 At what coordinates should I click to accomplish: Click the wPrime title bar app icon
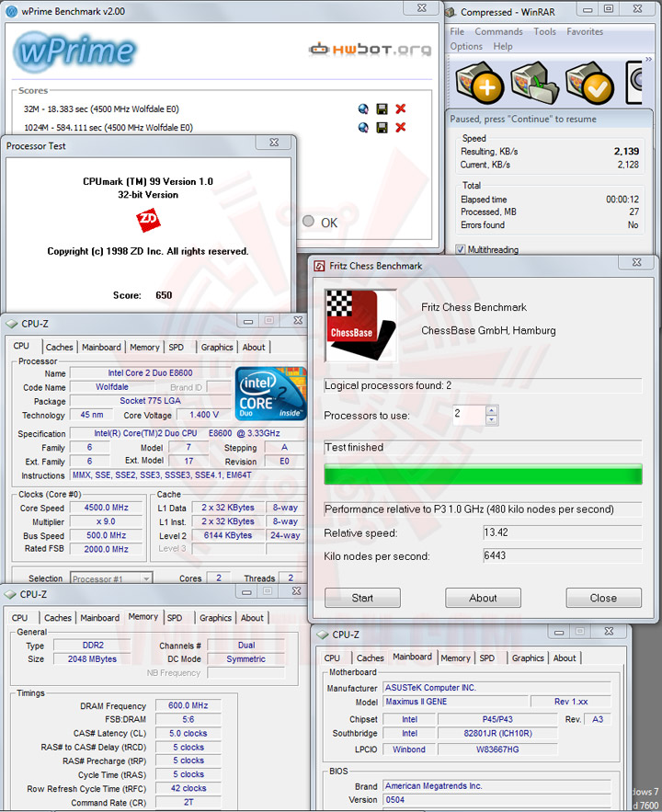point(11,11)
